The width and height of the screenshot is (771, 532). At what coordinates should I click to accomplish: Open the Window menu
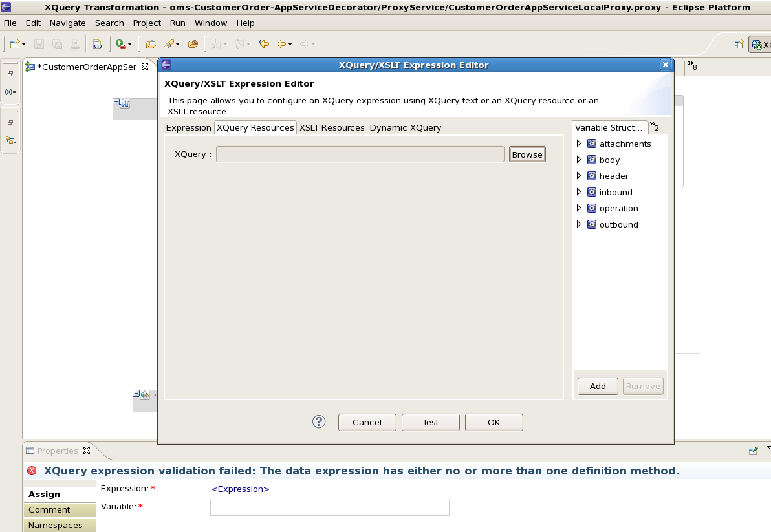210,23
